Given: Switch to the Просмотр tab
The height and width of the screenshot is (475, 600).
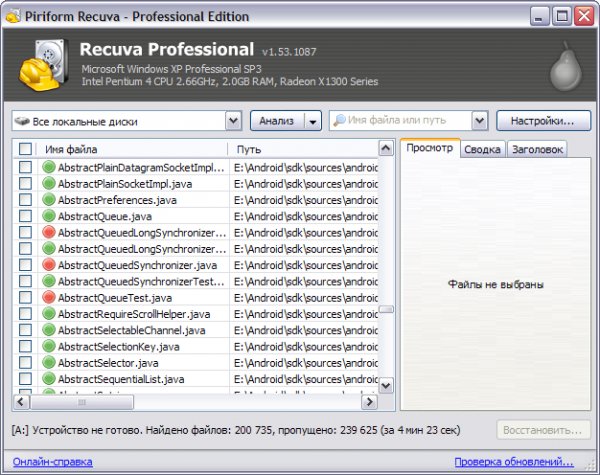Looking at the screenshot, I should 430,148.
